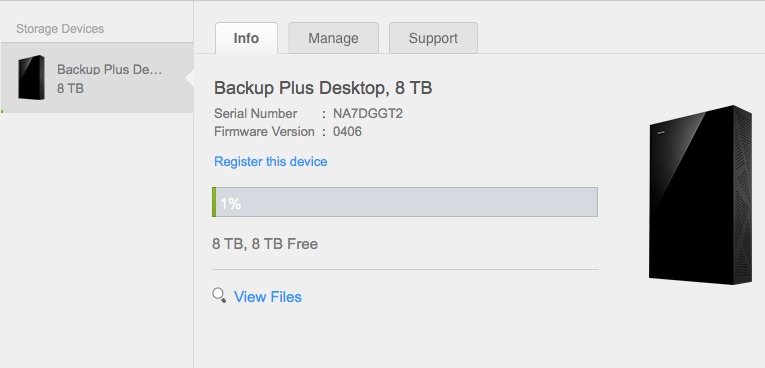Click the Serial Number label
The width and height of the screenshot is (765, 368).
coord(256,114)
